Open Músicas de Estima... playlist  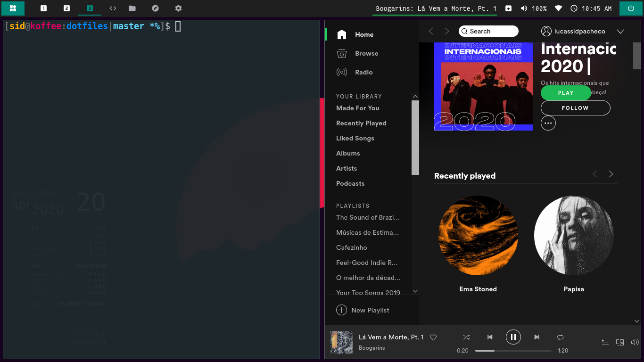pos(367,232)
